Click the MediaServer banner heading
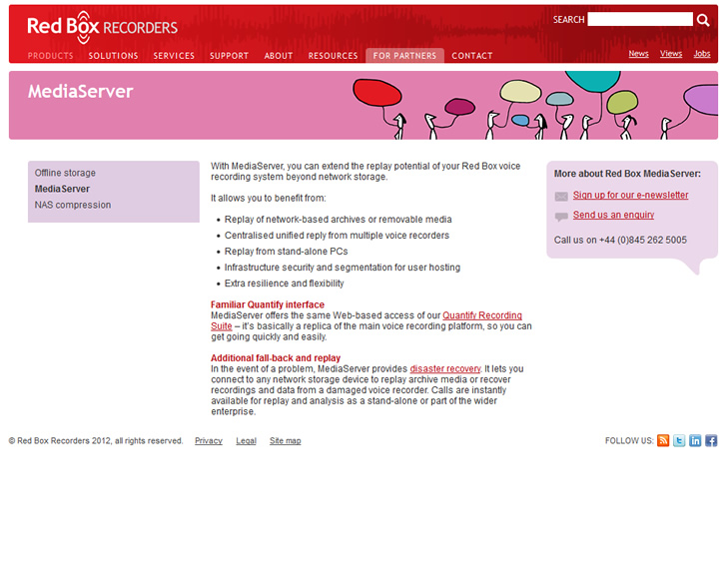The height and width of the screenshot is (561, 728). pyautogui.click(x=80, y=92)
